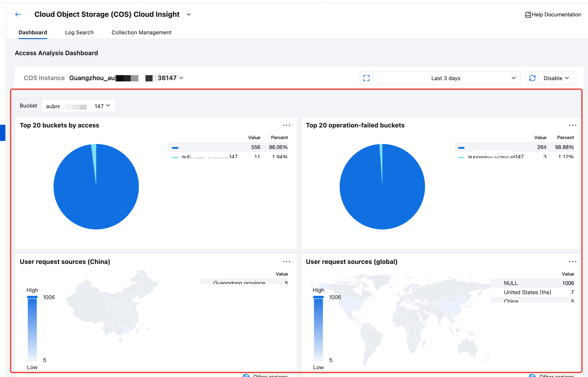Open Help Documentation book icon

coord(528,15)
